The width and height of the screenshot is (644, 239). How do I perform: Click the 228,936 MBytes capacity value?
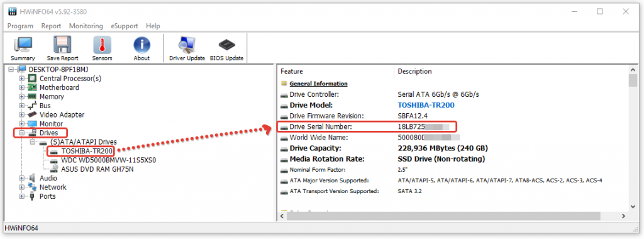click(x=443, y=148)
